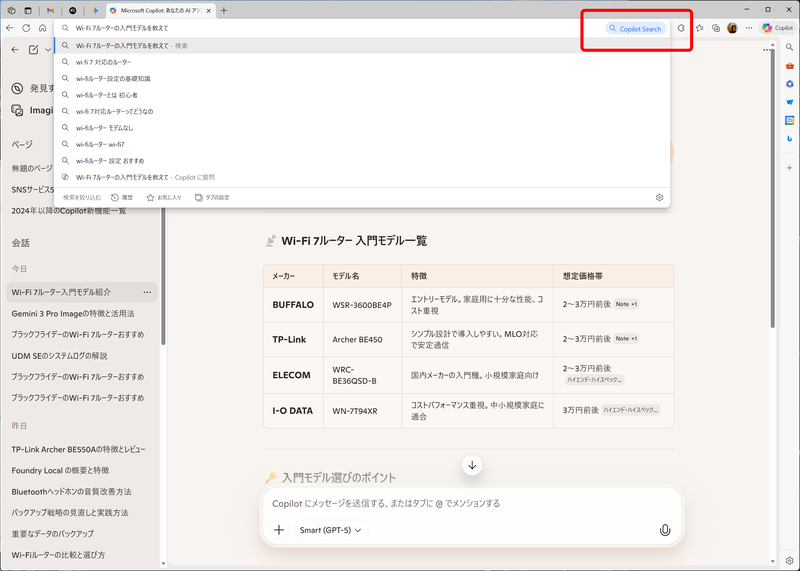Add a sidebar app with plus icon
Viewport: 800px width, 571px height.
pyautogui.click(x=789, y=168)
